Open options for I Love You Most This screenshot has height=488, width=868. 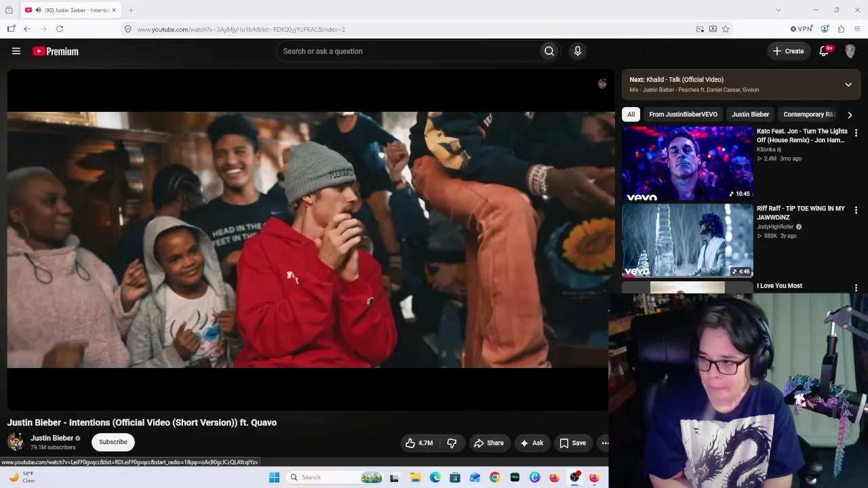pyautogui.click(x=856, y=287)
